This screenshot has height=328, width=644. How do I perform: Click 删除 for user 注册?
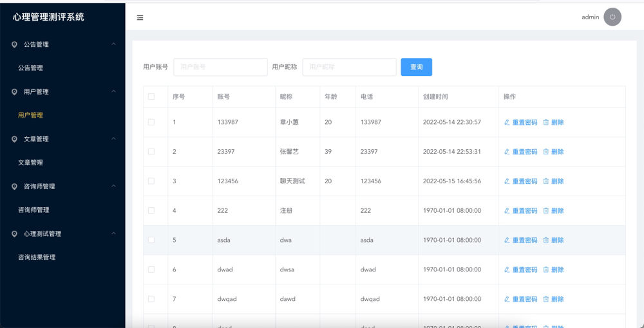pos(557,211)
